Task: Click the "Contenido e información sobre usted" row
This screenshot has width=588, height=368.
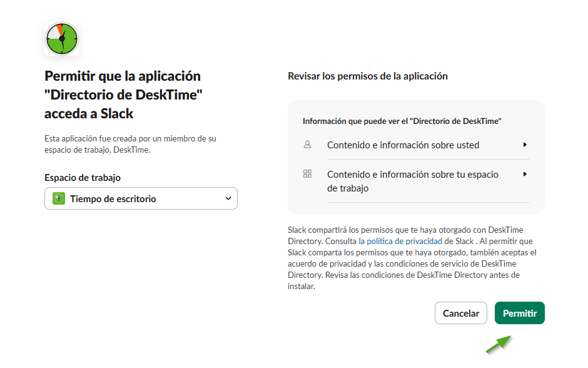Action: (403, 145)
